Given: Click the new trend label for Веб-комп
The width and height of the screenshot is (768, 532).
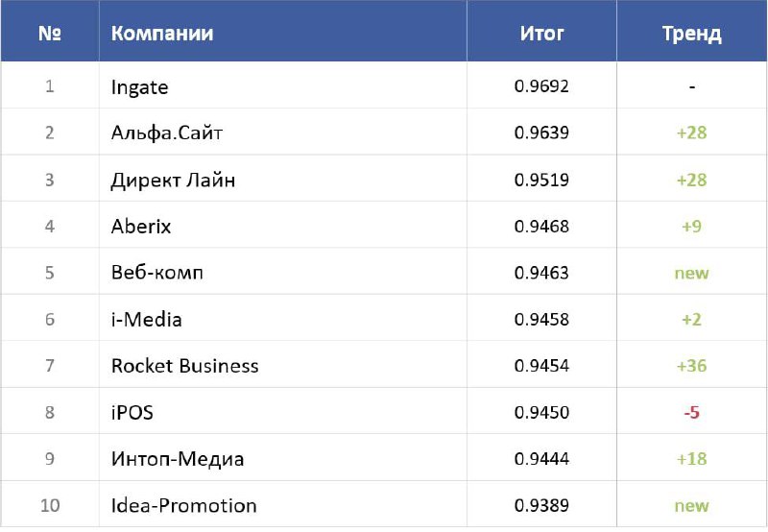Looking at the screenshot, I should click(x=691, y=273).
